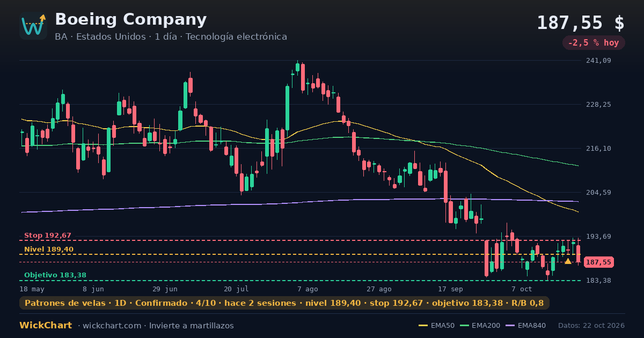The width and height of the screenshot is (644, 338).
Task: Click the EMA840 legend entry
Action: coord(527,326)
